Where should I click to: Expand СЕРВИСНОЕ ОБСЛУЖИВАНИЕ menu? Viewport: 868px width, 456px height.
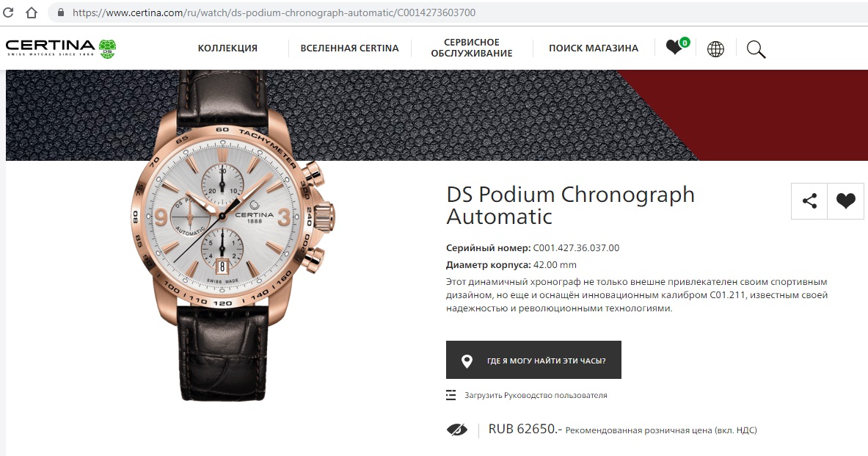pyautogui.click(x=472, y=48)
